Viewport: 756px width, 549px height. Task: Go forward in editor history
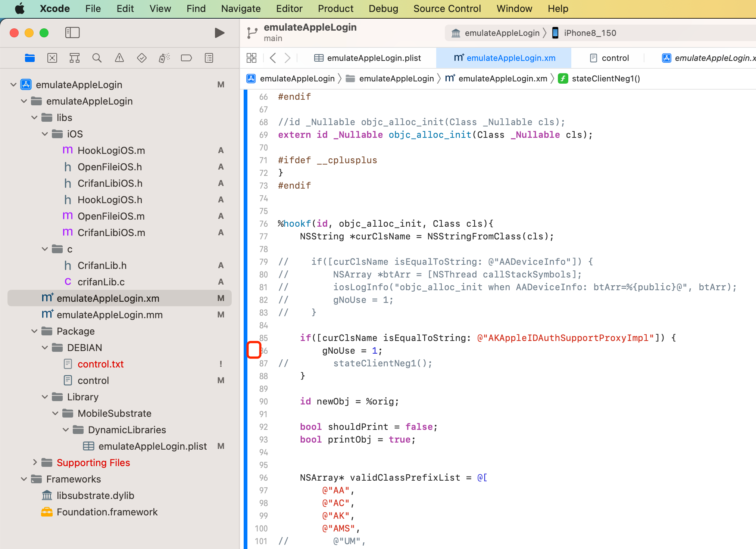pyautogui.click(x=287, y=58)
